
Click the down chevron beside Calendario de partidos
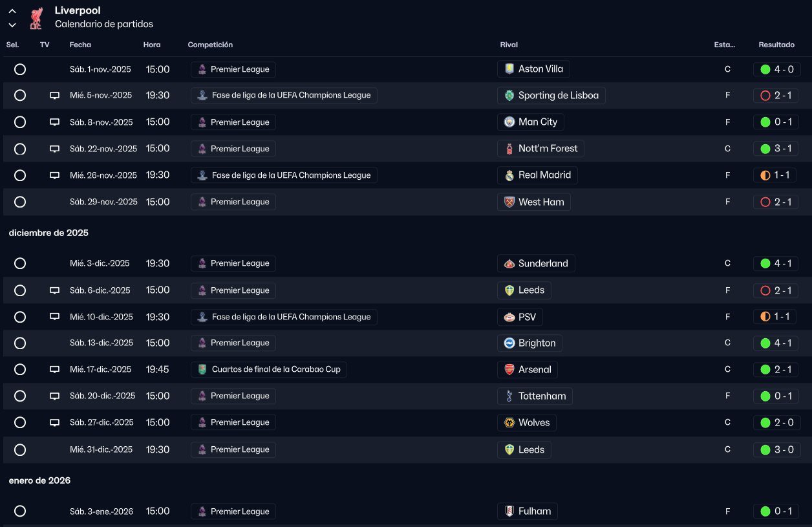click(x=12, y=25)
